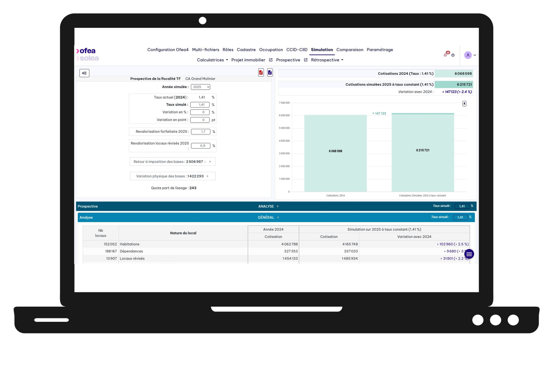Click the Variation en point input
553x392 pixels.
(200, 120)
